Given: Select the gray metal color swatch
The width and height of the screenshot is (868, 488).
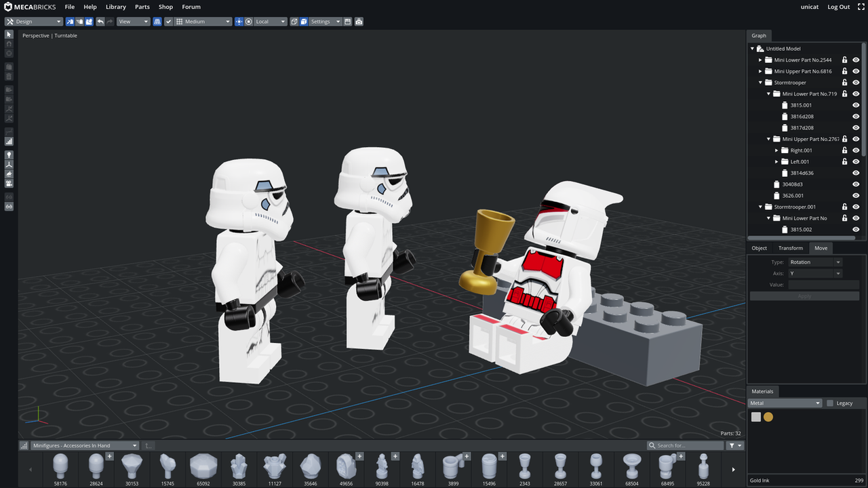Looking at the screenshot, I should pos(756,417).
